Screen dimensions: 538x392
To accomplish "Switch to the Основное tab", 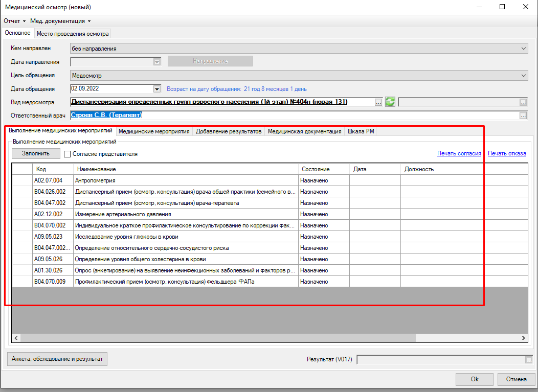I will click(x=17, y=33).
